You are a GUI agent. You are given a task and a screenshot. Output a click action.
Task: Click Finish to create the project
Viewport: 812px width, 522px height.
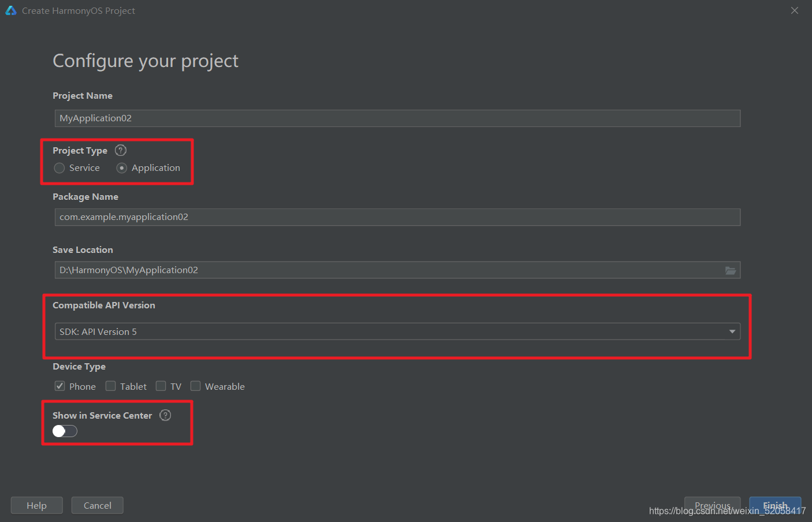tap(775, 505)
